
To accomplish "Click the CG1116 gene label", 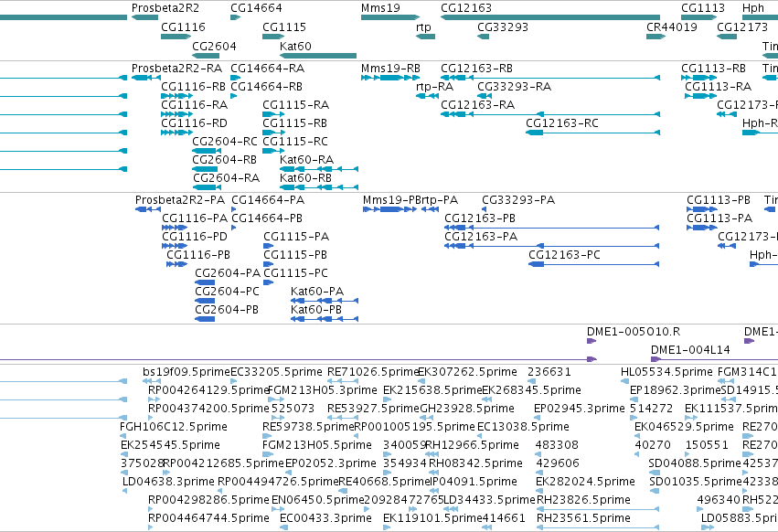I will pyautogui.click(x=183, y=27).
